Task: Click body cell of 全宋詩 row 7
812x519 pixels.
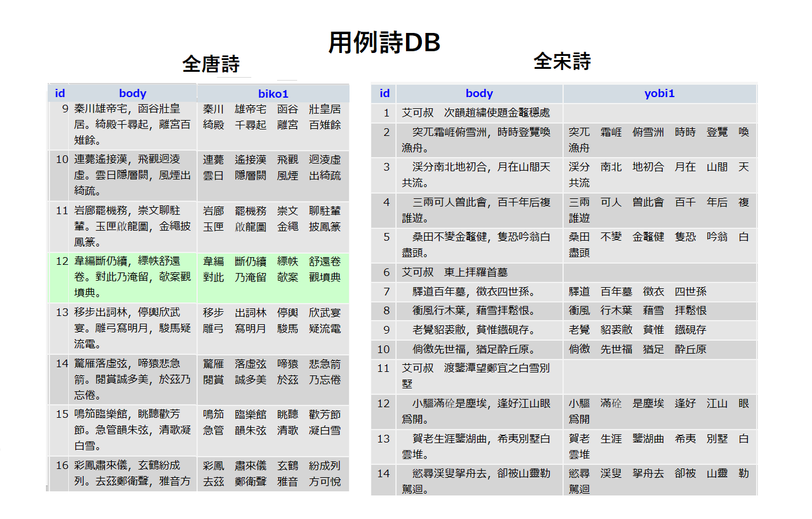Action: [480, 292]
